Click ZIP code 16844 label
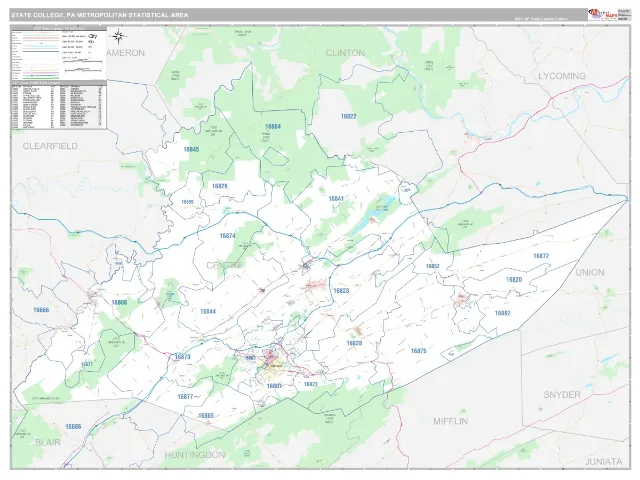Screen dimensions: 640x480 [x=208, y=311]
